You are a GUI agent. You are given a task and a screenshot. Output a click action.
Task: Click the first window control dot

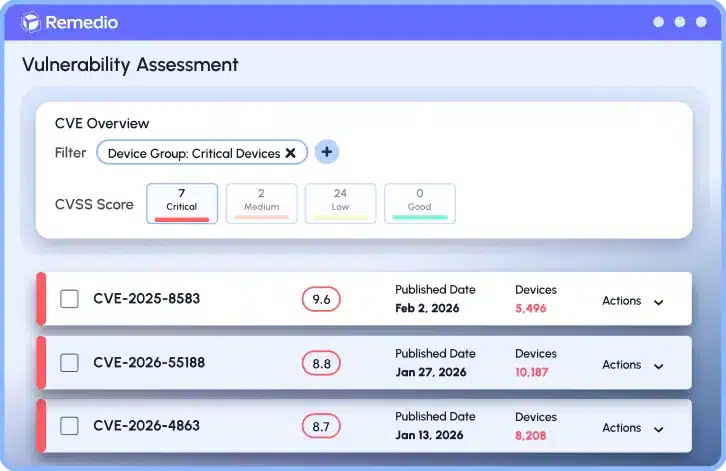[658, 22]
